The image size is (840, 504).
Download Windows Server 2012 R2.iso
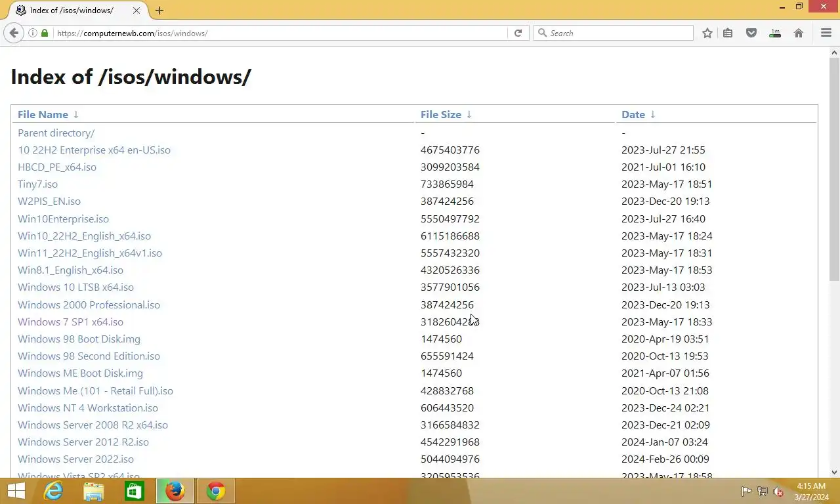pyautogui.click(x=83, y=442)
